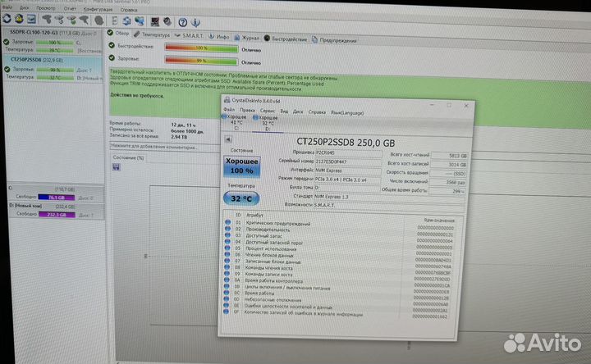
Task: Click the blue globe network icon in Sentinel toolbar
Action: click(140, 21)
